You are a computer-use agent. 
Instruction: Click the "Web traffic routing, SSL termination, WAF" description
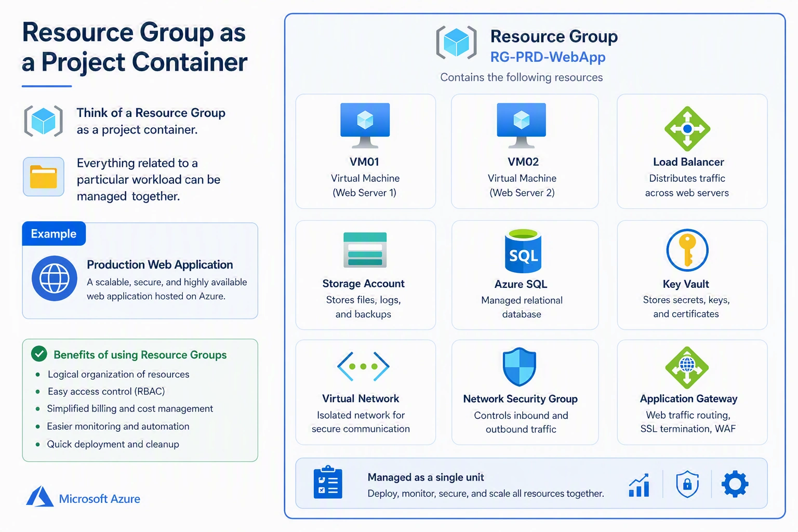(688, 422)
